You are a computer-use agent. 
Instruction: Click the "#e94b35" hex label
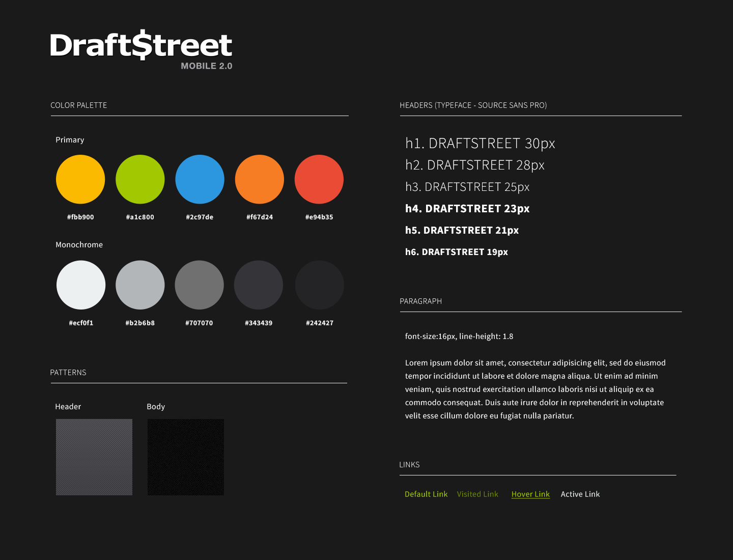319,217
